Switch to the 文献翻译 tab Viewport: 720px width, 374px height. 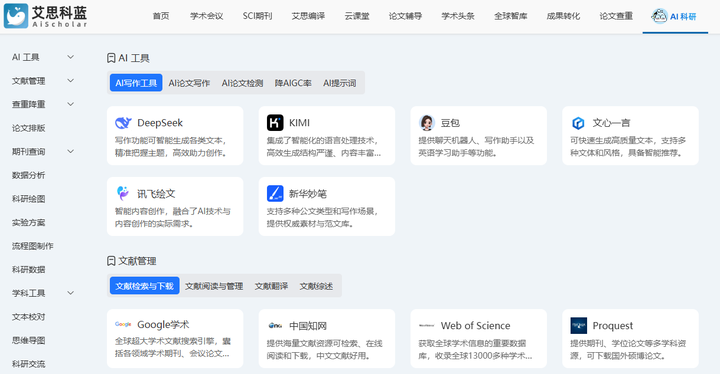tap(271, 286)
